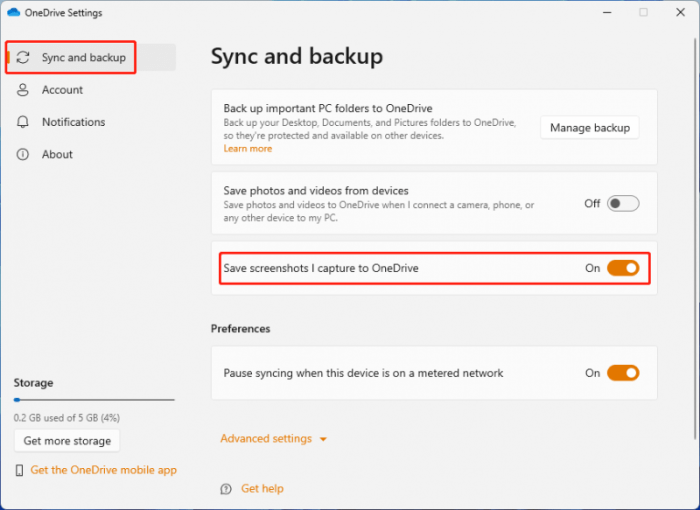Open the Learn more link
The height and width of the screenshot is (510, 700).
(248, 149)
